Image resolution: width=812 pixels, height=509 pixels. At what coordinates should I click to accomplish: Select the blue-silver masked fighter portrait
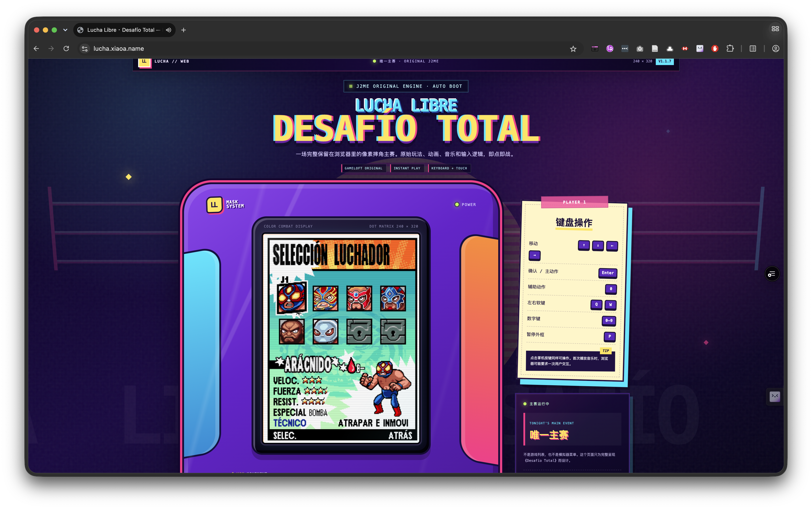pyautogui.click(x=393, y=298)
